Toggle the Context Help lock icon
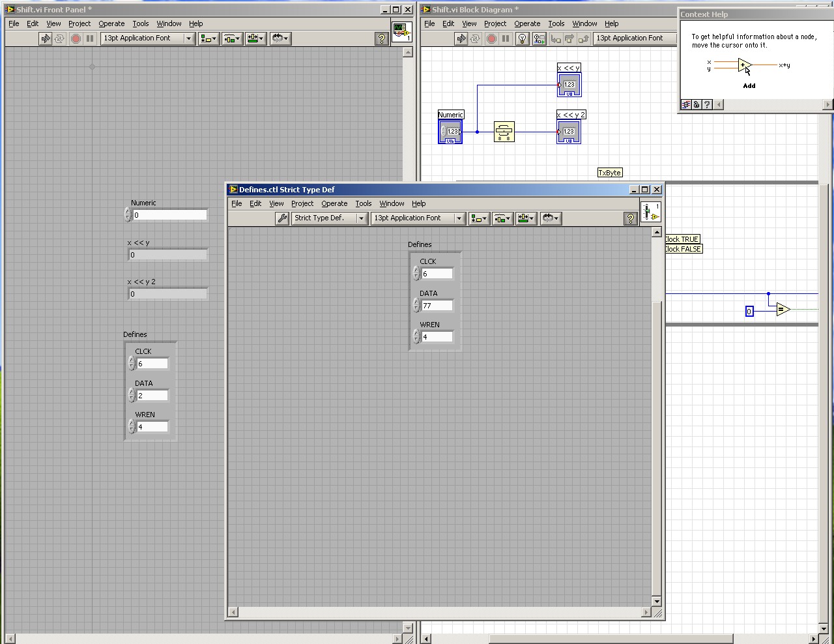 (x=697, y=104)
